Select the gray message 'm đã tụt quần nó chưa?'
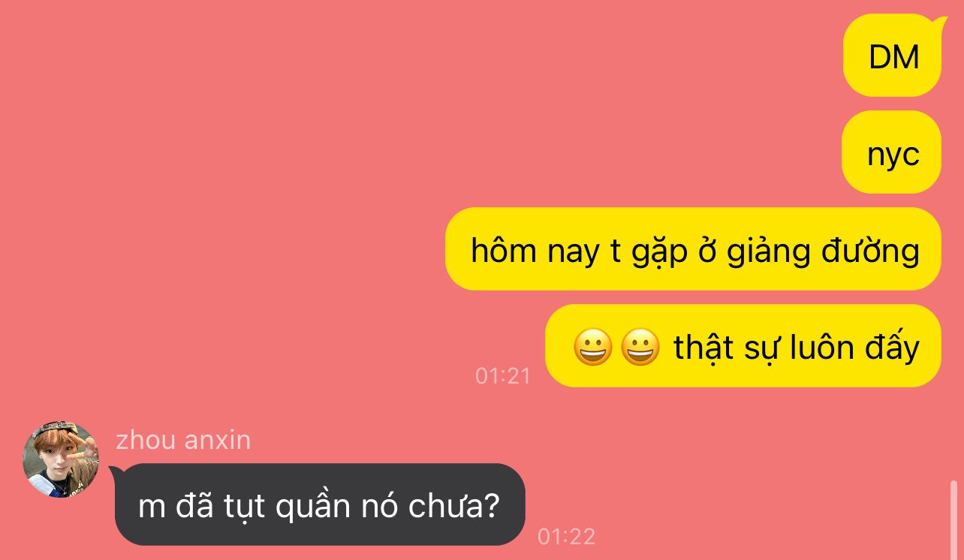The height and width of the screenshot is (560, 964). (x=320, y=505)
